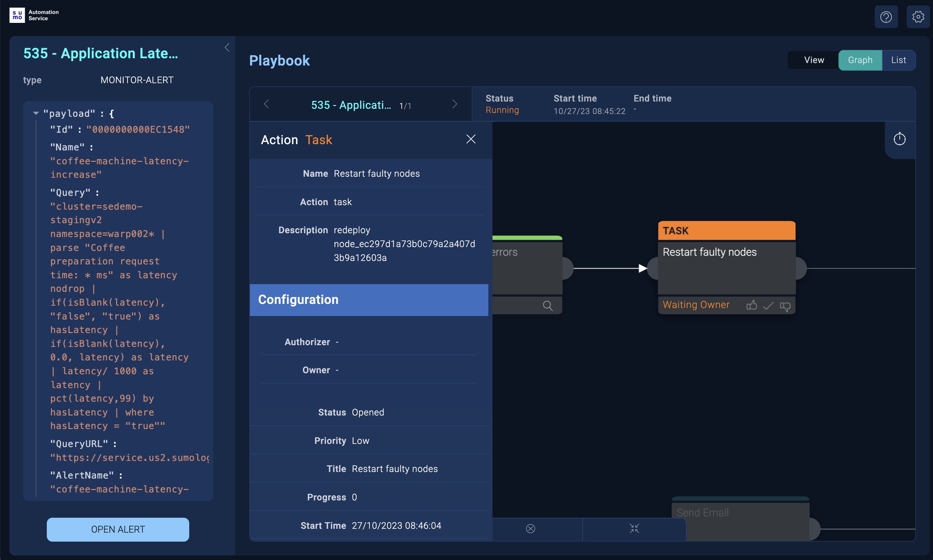
Task: Cancel the run with the crossed circle icon
Action: pos(531,528)
